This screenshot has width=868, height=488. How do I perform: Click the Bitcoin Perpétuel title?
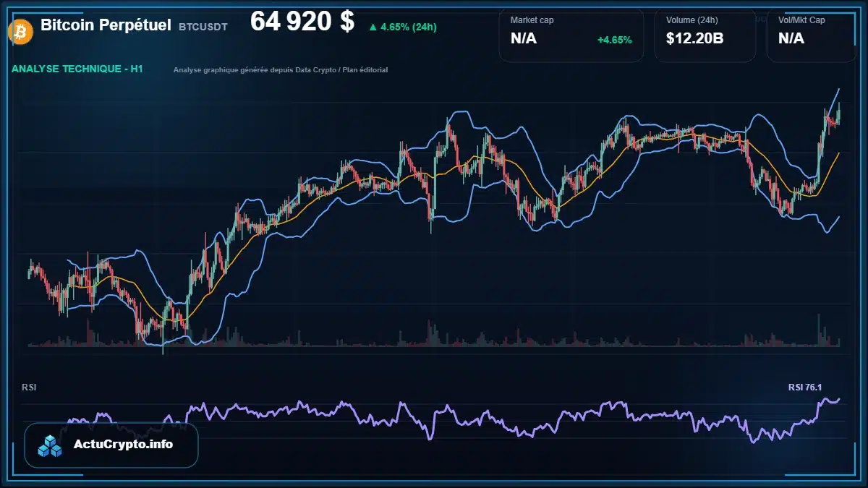[x=106, y=25]
